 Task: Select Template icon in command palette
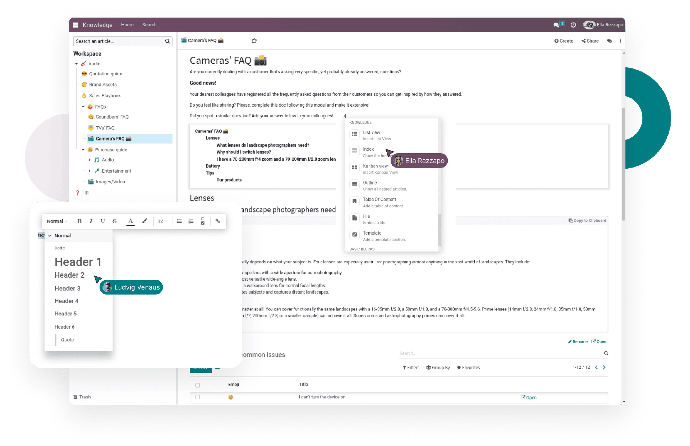coord(354,234)
